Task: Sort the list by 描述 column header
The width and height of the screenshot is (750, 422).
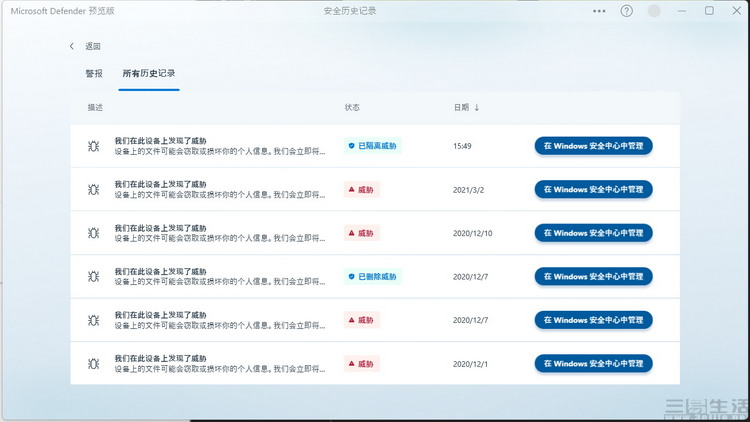Action: 95,108
